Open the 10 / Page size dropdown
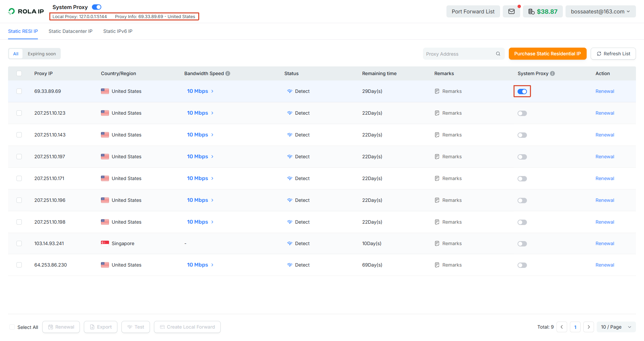Viewport: 644px width, 341px height. click(x=616, y=327)
